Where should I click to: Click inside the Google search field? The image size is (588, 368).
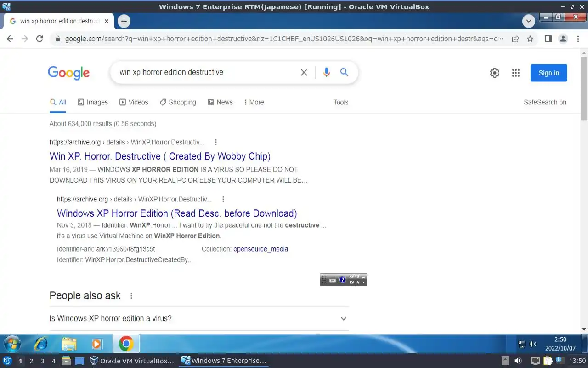pyautogui.click(x=207, y=72)
